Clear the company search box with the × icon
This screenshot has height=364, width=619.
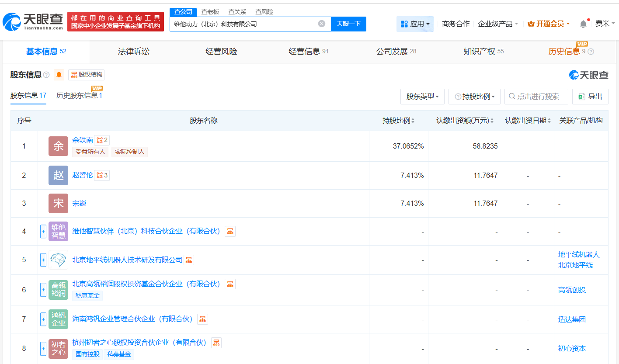click(x=322, y=24)
